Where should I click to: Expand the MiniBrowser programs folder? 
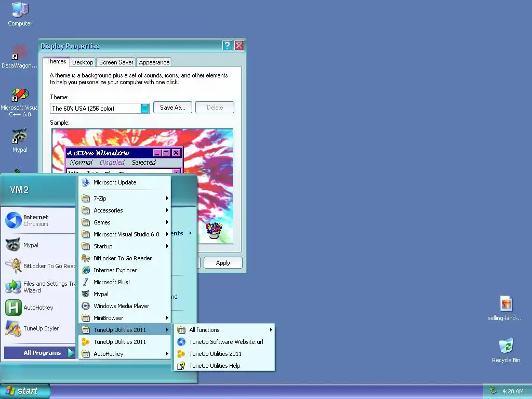point(125,318)
